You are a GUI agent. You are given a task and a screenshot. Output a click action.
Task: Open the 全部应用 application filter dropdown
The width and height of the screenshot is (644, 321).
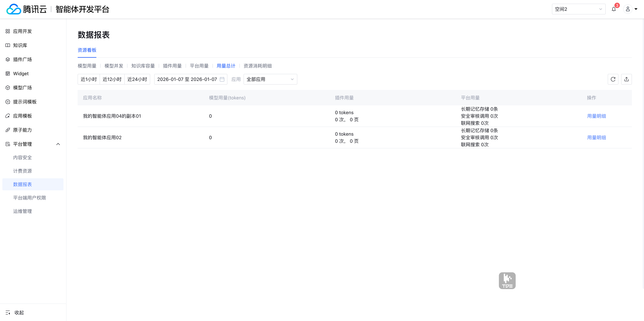pos(270,79)
